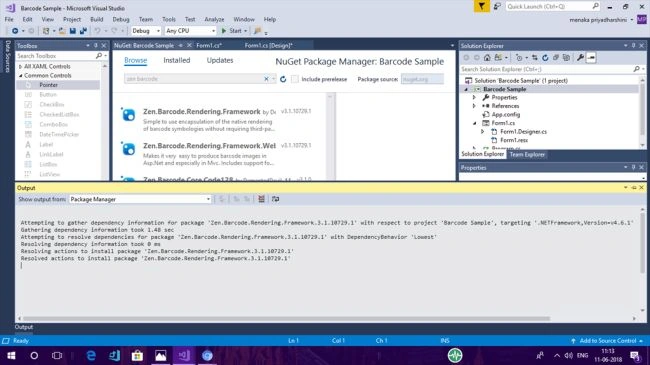Select Form1.resx in Solution Explorer

[x=514, y=140]
